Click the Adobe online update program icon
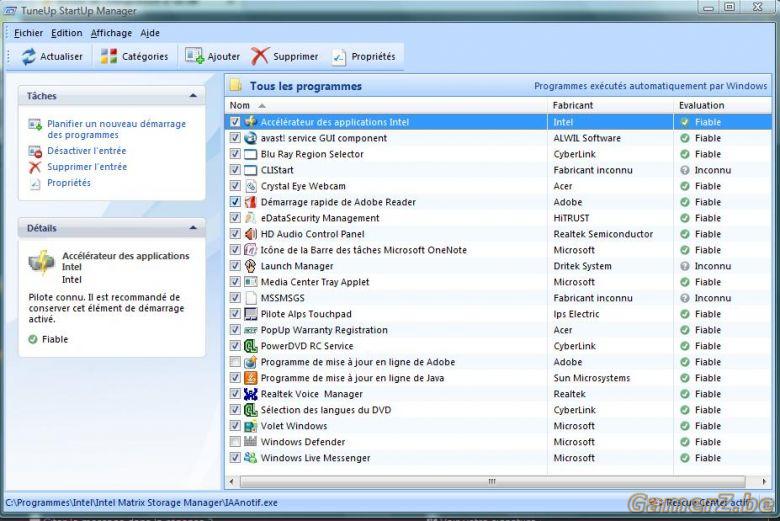780x521 pixels. (x=251, y=362)
